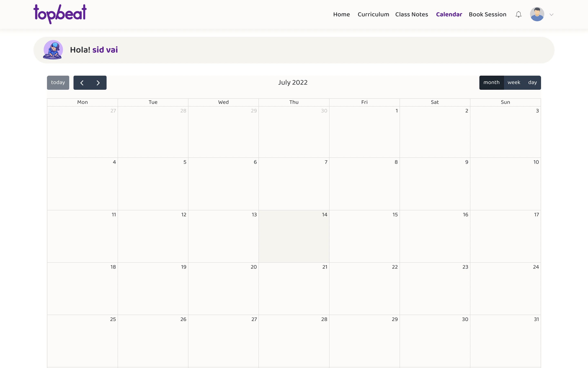This screenshot has height=368, width=588.
Task: Switch to week view
Action: [x=514, y=83]
